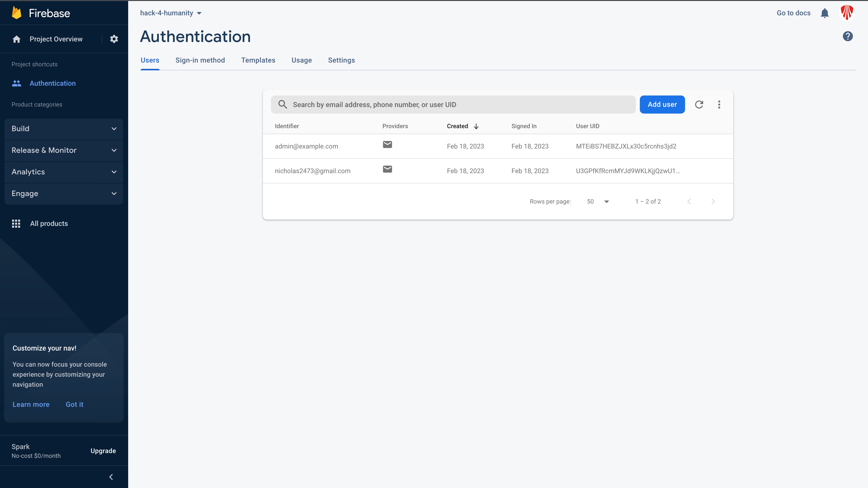Open the Templates tab
The image size is (868, 488).
pos(258,60)
